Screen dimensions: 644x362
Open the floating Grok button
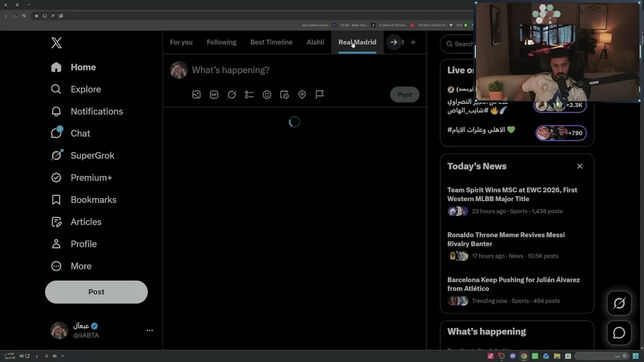(619, 303)
